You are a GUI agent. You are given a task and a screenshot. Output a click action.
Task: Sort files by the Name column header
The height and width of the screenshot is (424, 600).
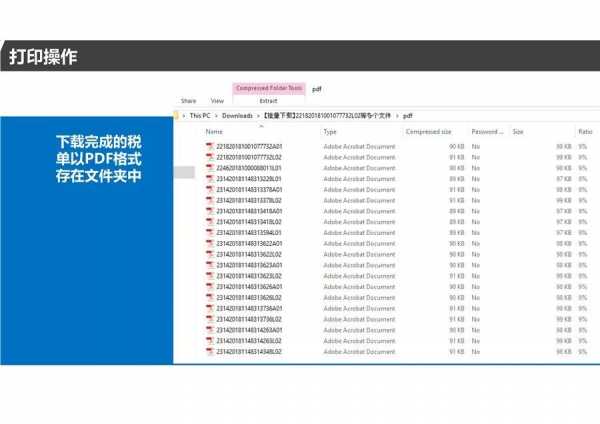coord(214,132)
